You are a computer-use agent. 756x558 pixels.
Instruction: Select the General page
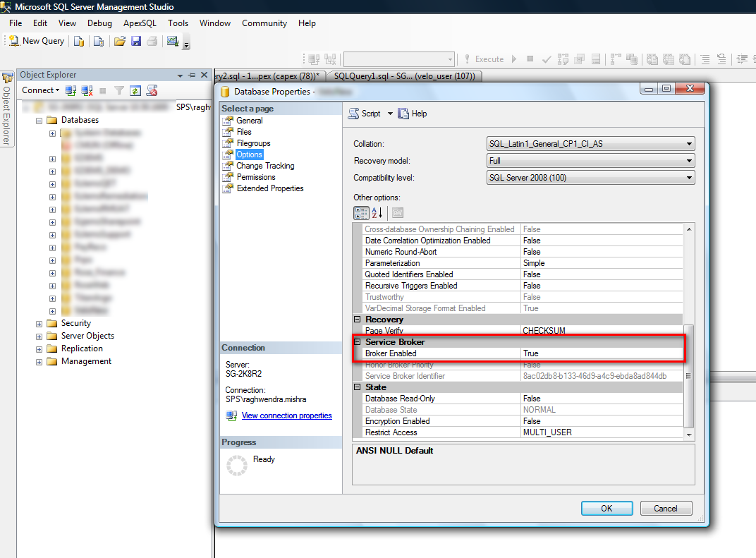pos(249,121)
